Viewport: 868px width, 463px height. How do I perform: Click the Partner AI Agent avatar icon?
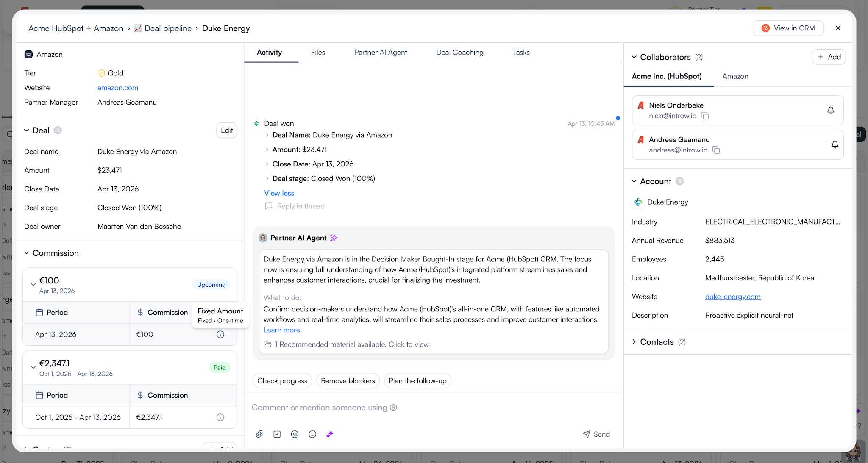(x=263, y=238)
